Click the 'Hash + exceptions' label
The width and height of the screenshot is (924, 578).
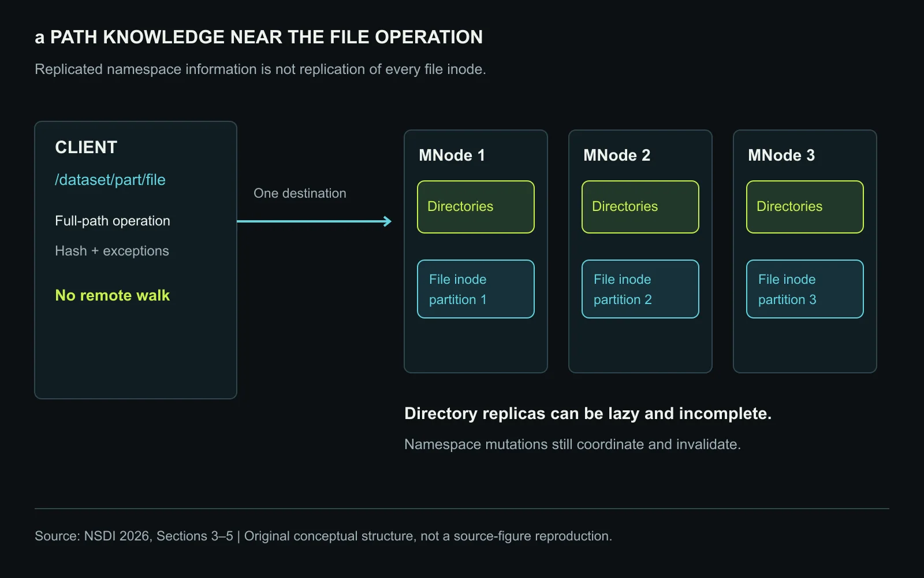112,251
